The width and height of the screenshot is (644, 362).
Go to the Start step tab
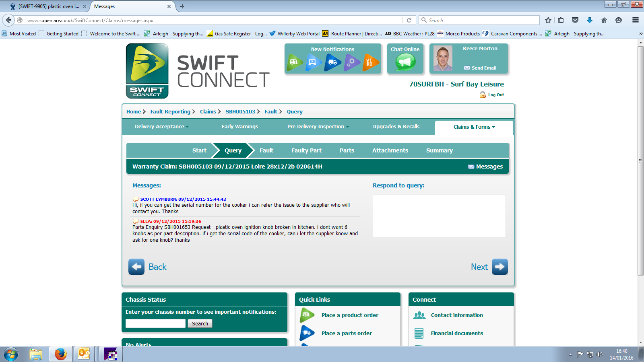[199, 150]
